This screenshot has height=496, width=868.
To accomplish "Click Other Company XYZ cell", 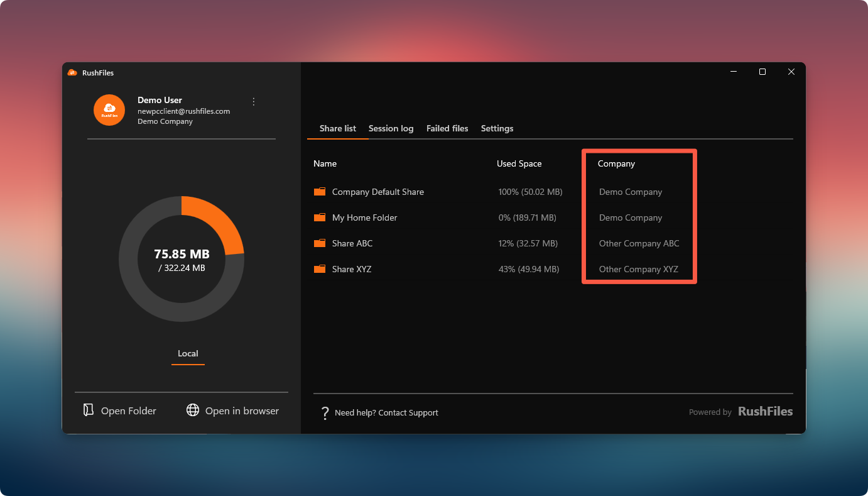I will click(639, 269).
